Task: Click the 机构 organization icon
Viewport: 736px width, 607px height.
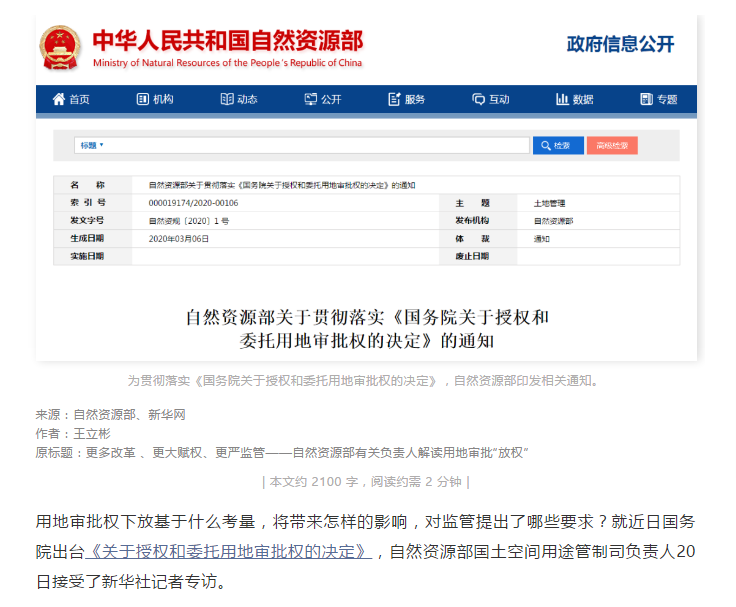Action: 142,99
